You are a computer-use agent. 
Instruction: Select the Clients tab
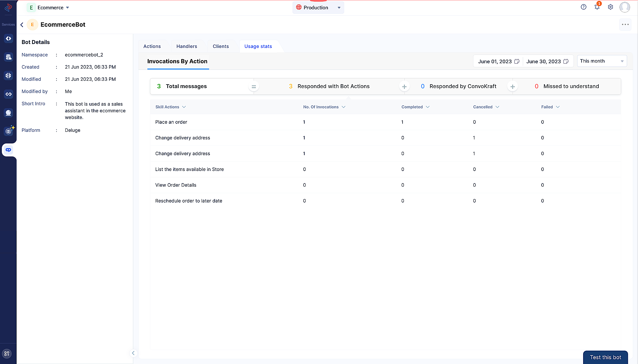[220, 46]
